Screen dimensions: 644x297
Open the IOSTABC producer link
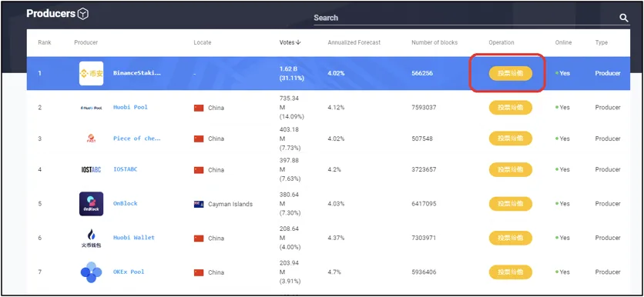(x=126, y=169)
